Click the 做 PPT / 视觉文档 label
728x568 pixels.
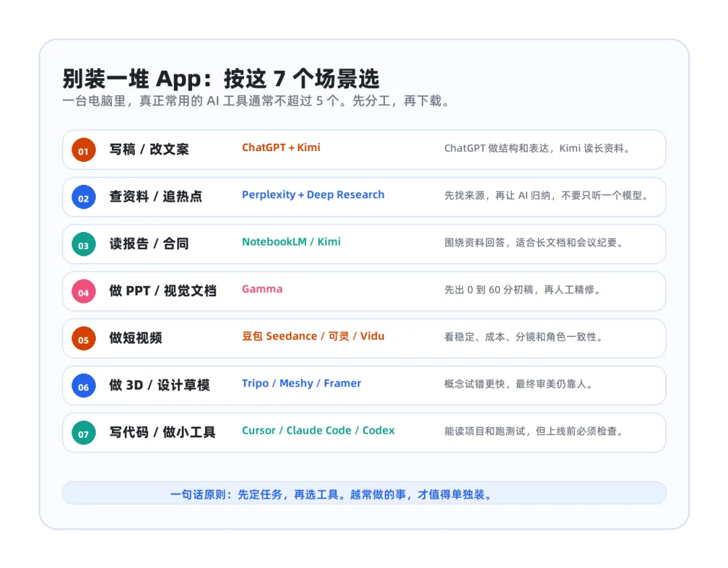pos(163,291)
